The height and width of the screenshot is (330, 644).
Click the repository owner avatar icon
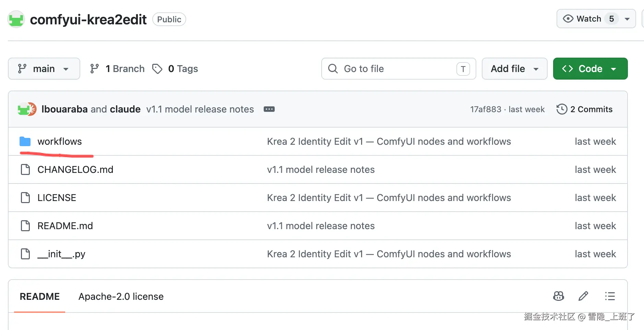(x=16, y=19)
